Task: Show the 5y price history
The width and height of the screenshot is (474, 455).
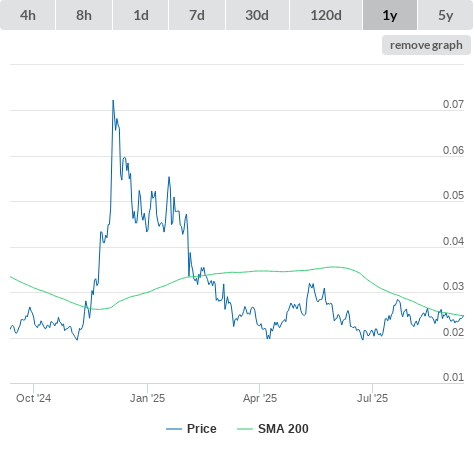Action: tap(445, 15)
